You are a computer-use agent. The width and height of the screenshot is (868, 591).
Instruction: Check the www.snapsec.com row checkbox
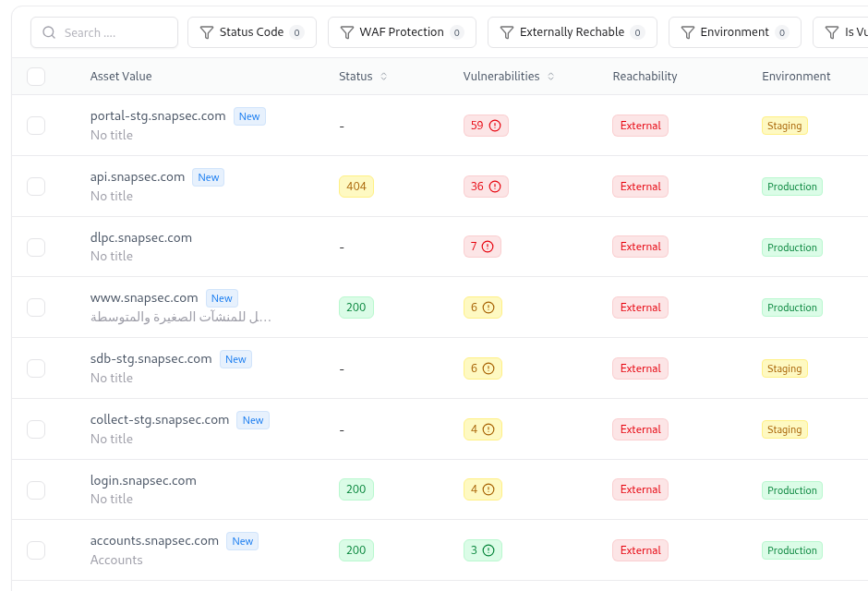36,308
